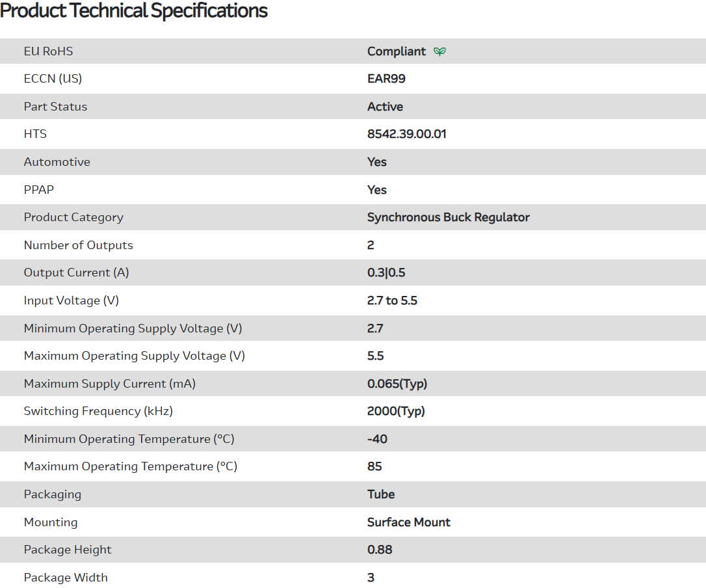The height and width of the screenshot is (588, 706).
Task: Click the Automotive row label
Action: 57,162
